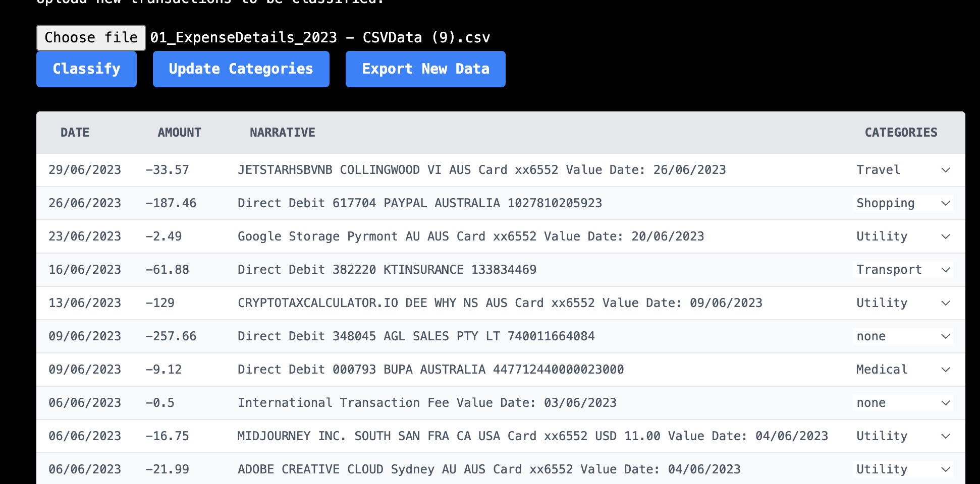The image size is (980, 484).
Task: Open category dropdown for PAYPAL AUSTRALIA row
Action: pyautogui.click(x=903, y=203)
